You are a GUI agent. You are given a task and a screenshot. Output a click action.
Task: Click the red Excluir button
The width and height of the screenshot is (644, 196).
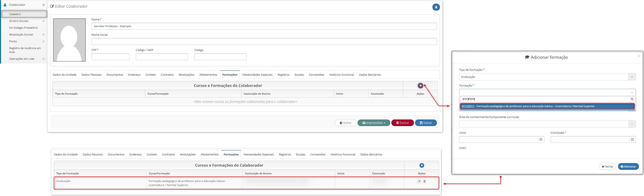coord(402,123)
